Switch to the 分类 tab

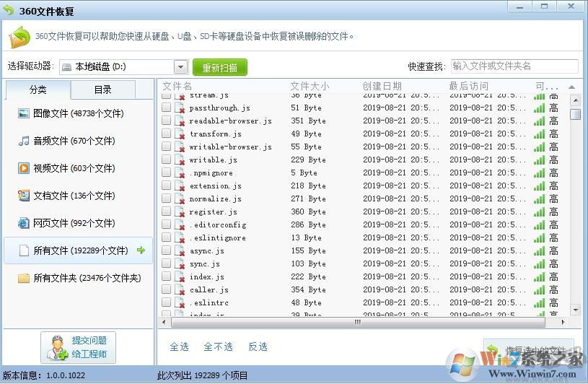click(x=38, y=90)
